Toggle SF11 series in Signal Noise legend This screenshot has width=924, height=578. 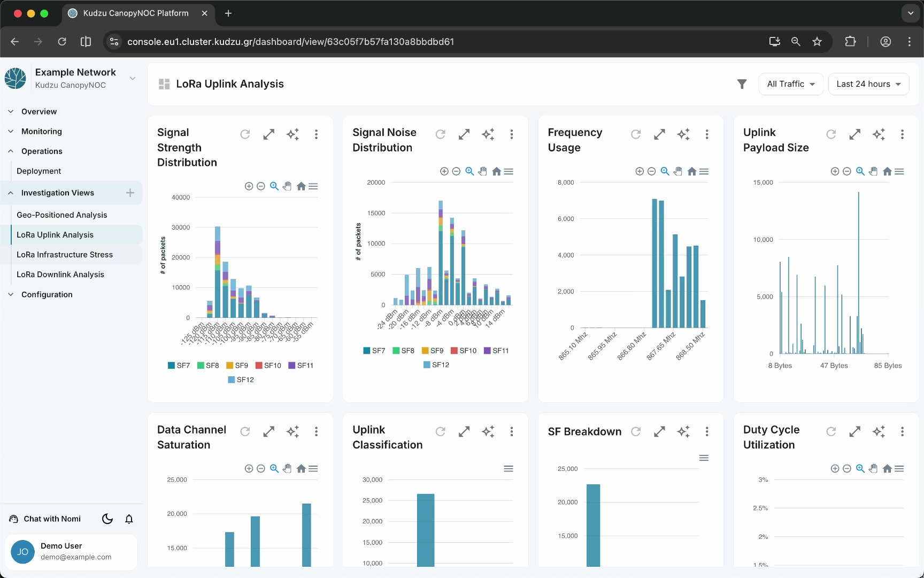(496, 351)
